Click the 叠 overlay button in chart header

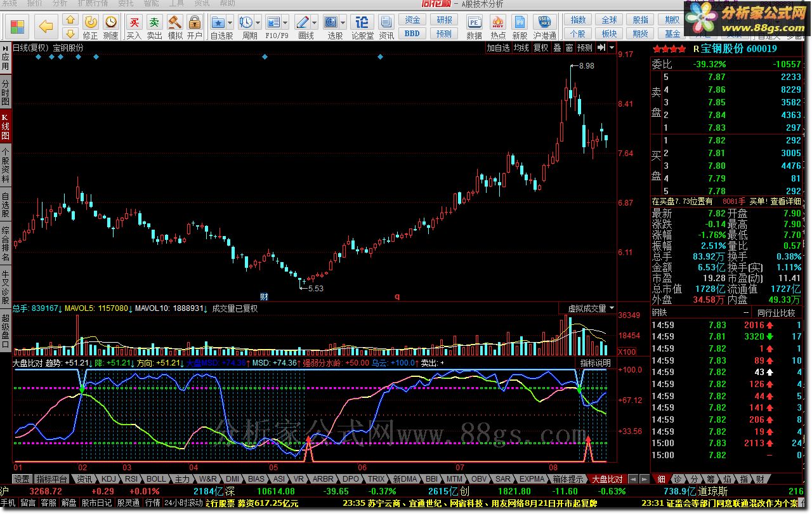tap(556, 48)
